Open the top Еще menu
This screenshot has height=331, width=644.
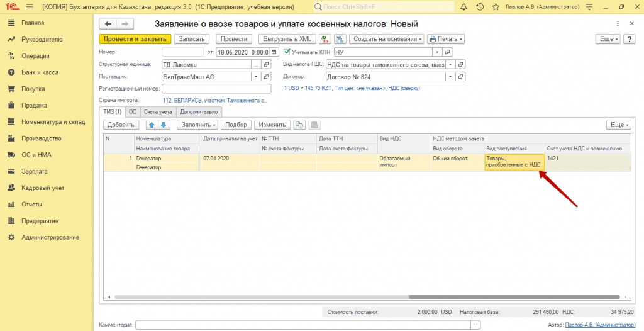pos(609,39)
